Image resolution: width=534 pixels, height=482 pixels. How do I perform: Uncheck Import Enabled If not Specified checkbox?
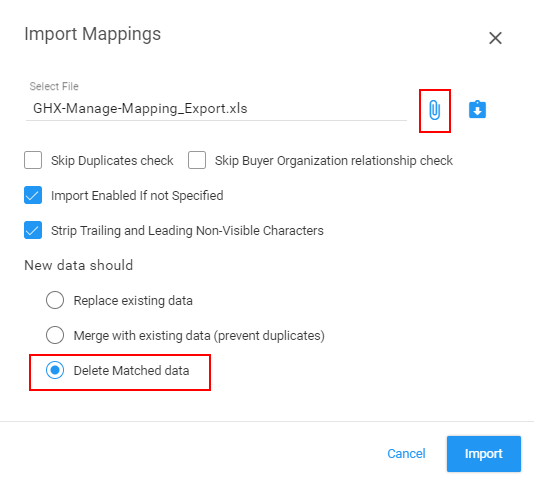point(33,195)
